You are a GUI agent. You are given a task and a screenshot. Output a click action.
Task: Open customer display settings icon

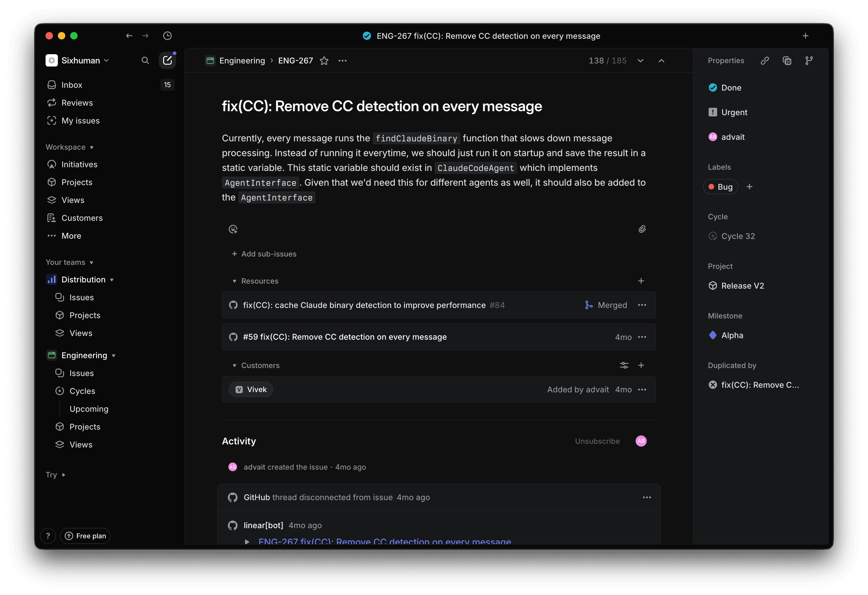point(624,366)
